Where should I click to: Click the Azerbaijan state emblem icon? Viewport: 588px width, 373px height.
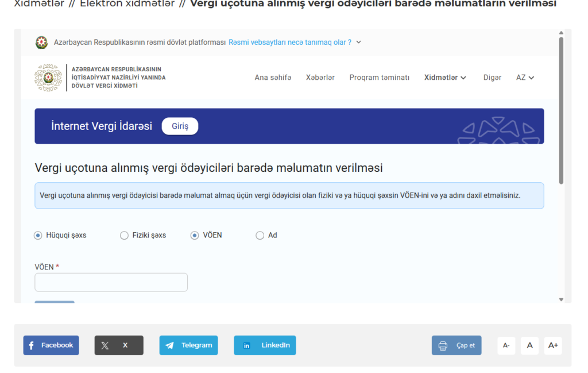point(42,43)
